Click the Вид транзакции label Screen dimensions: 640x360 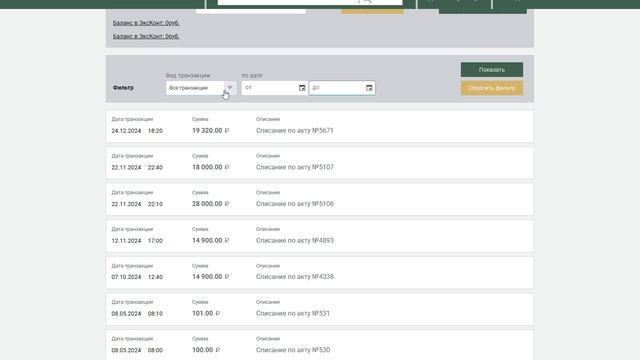[188, 76]
